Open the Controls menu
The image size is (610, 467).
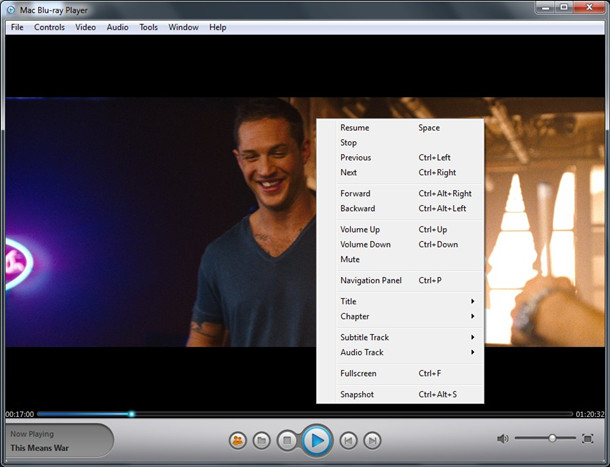click(x=49, y=27)
